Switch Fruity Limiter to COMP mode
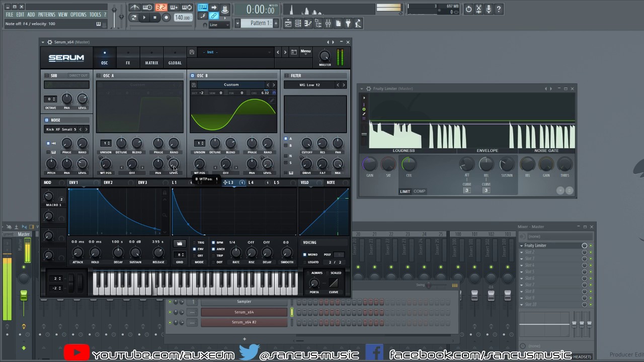 tap(420, 191)
